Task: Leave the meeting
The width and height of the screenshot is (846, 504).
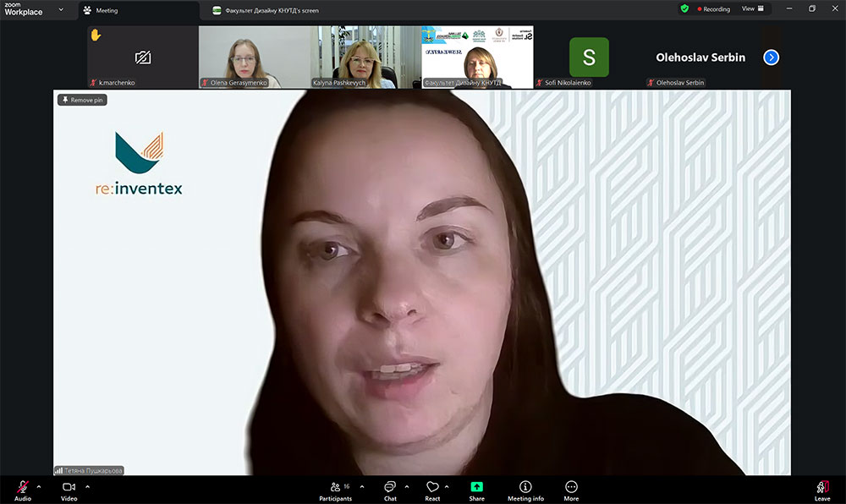Action: pyautogui.click(x=821, y=490)
